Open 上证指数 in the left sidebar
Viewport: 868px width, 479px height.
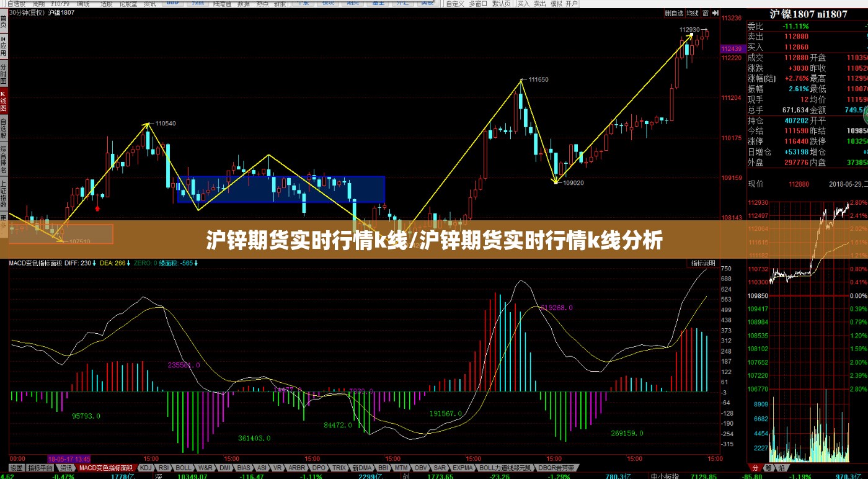coord(4,194)
